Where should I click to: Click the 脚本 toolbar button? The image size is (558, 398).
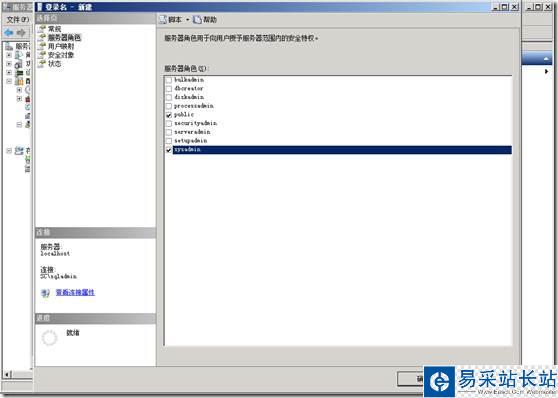click(170, 20)
